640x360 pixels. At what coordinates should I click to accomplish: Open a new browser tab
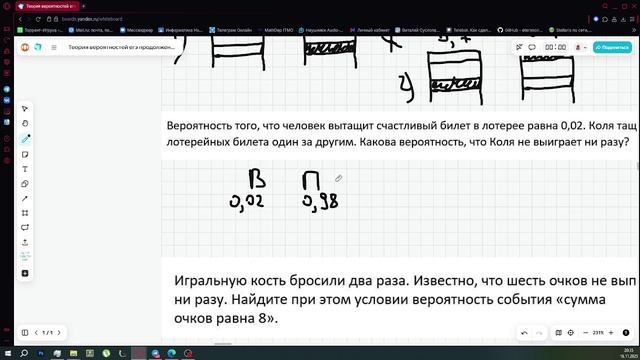tap(83, 6)
